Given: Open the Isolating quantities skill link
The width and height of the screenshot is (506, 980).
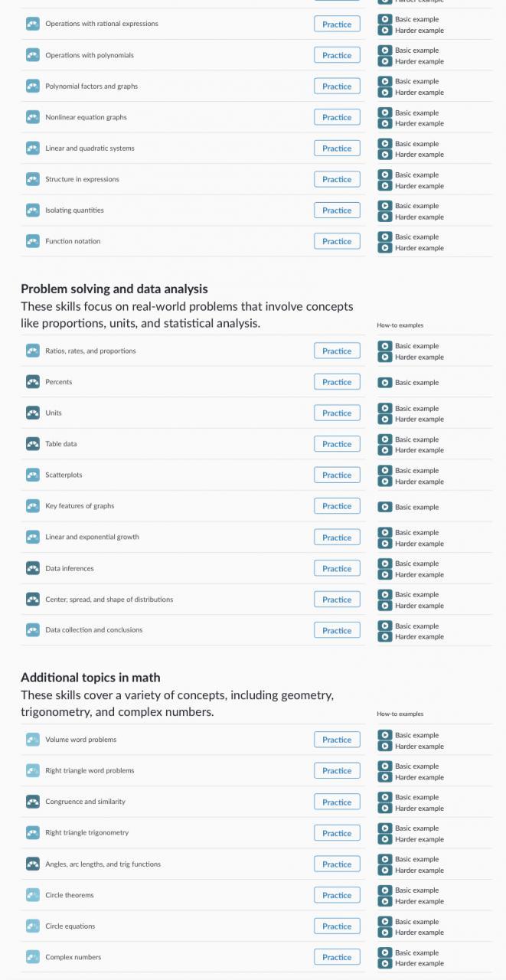Looking at the screenshot, I should (74, 211).
